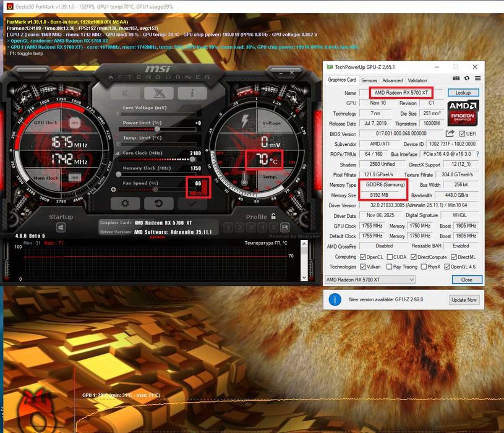The height and width of the screenshot is (433, 504).
Task: Select profile slot 4 in Afterburner
Action: click(262, 228)
